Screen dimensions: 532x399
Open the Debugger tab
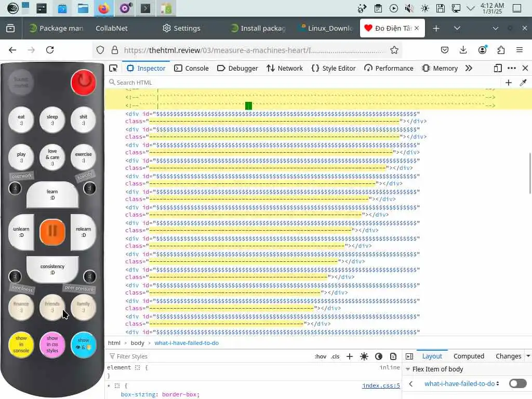click(237, 68)
